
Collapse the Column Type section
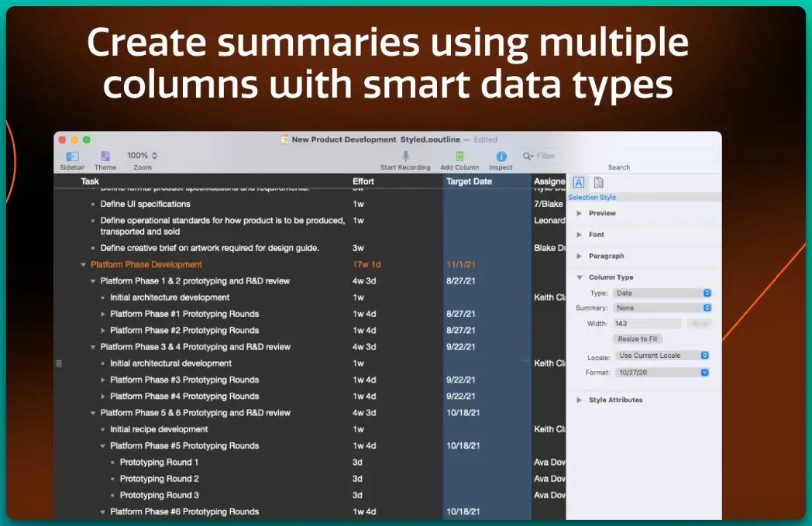[580, 277]
